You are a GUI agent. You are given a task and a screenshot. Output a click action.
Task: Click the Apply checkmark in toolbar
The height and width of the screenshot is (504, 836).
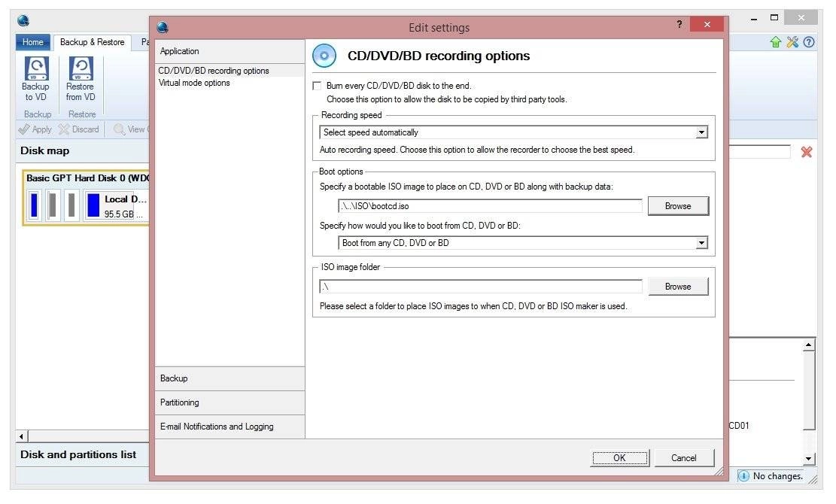pos(23,129)
